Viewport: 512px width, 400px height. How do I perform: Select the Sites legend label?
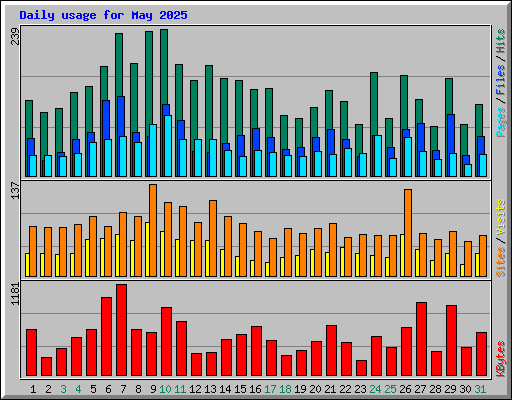click(x=501, y=262)
